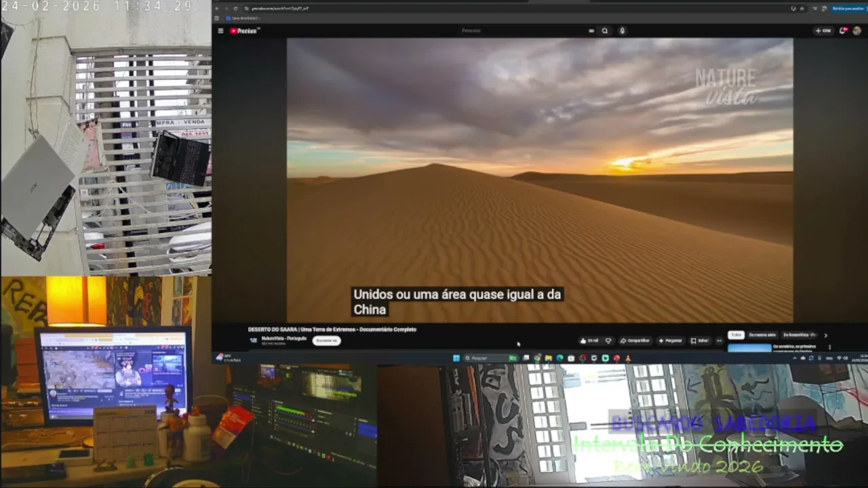Open the YouTube guide hamburger menu

220,30
